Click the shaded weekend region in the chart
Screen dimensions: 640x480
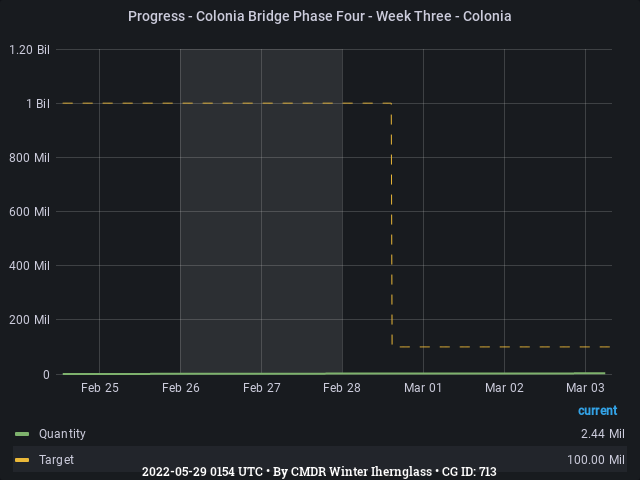261,211
